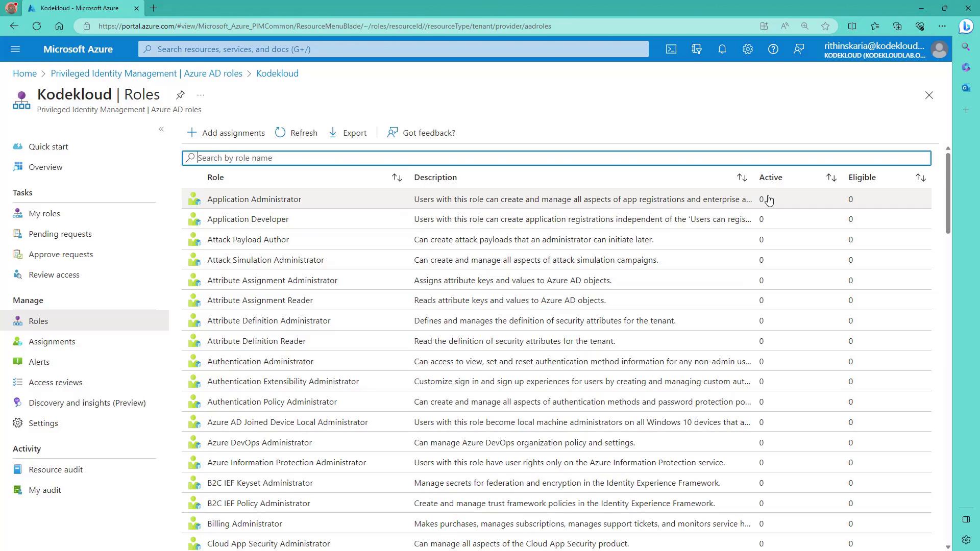This screenshot has height=551, width=980.
Task: Open the Cloud Shell icon in header
Action: pyautogui.click(x=671, y=49)
